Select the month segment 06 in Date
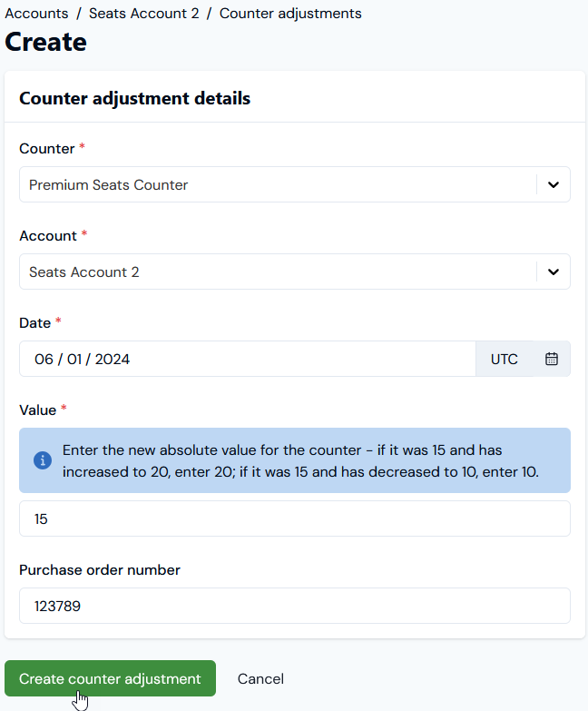 (44, 359)
